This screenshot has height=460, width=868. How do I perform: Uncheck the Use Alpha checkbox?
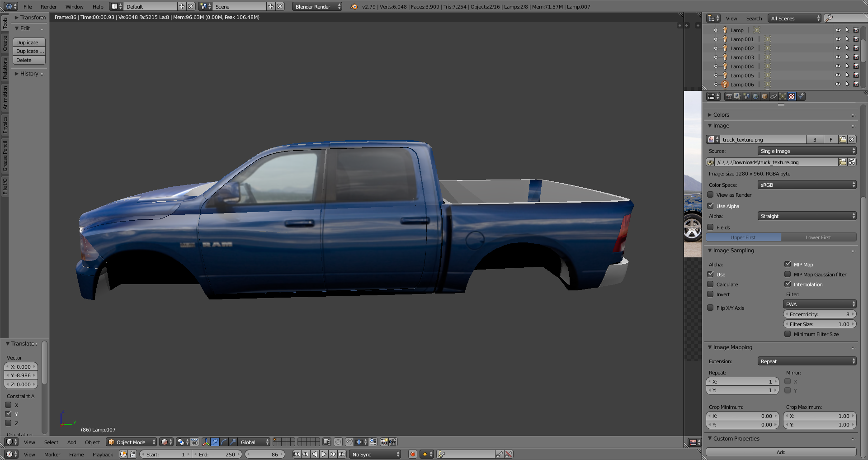click(711, 206)
